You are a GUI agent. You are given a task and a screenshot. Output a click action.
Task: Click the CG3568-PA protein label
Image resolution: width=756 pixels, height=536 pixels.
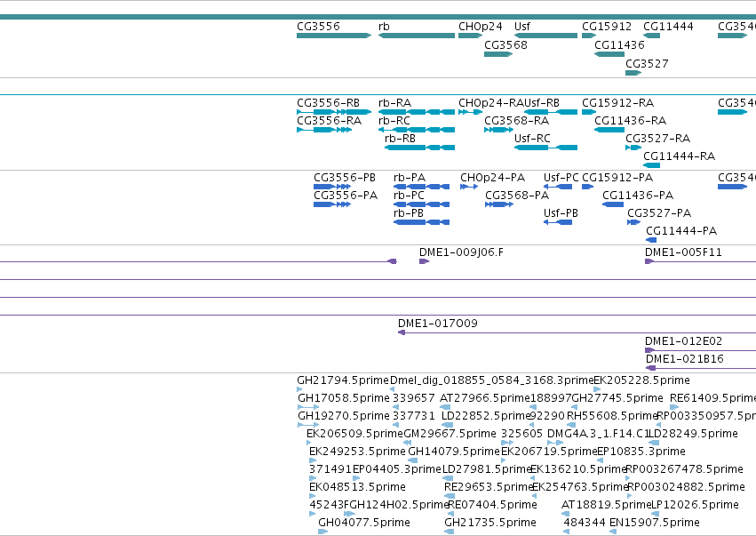517,196
